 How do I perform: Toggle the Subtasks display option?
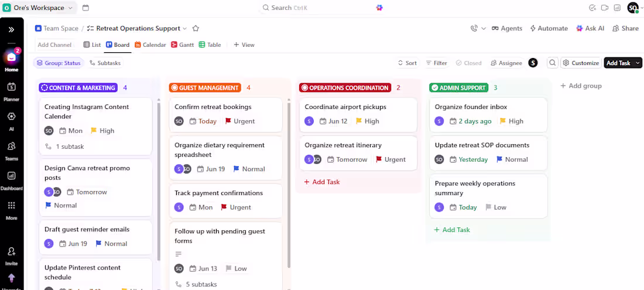(x=105, y=63)
